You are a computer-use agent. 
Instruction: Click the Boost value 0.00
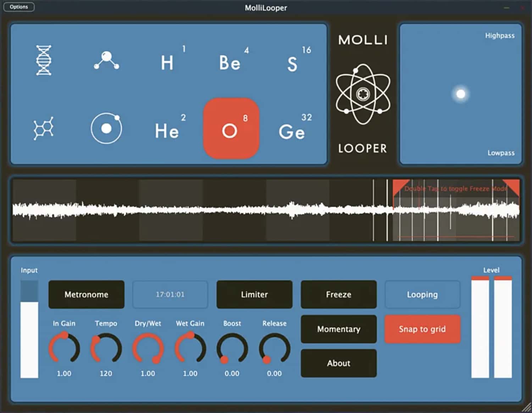232,373
